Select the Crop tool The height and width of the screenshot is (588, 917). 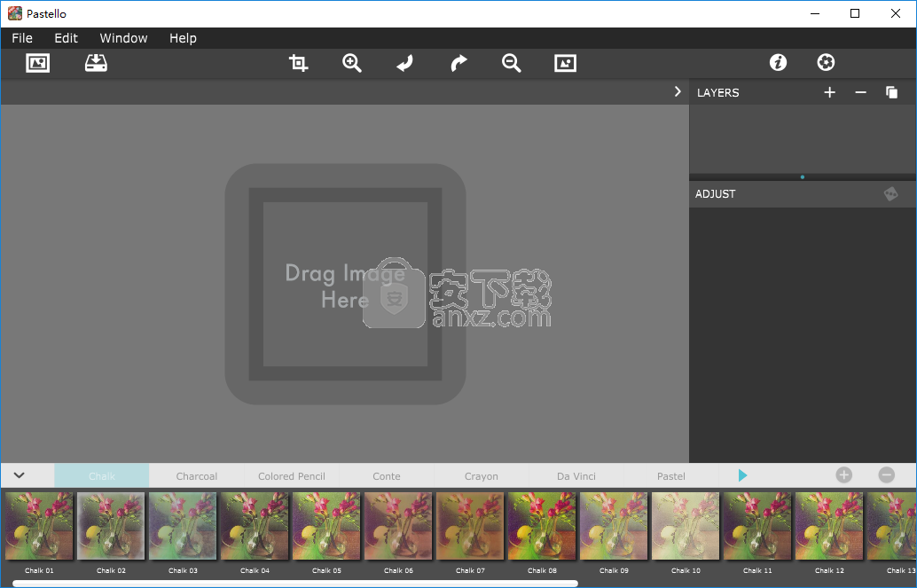[298, 63]
